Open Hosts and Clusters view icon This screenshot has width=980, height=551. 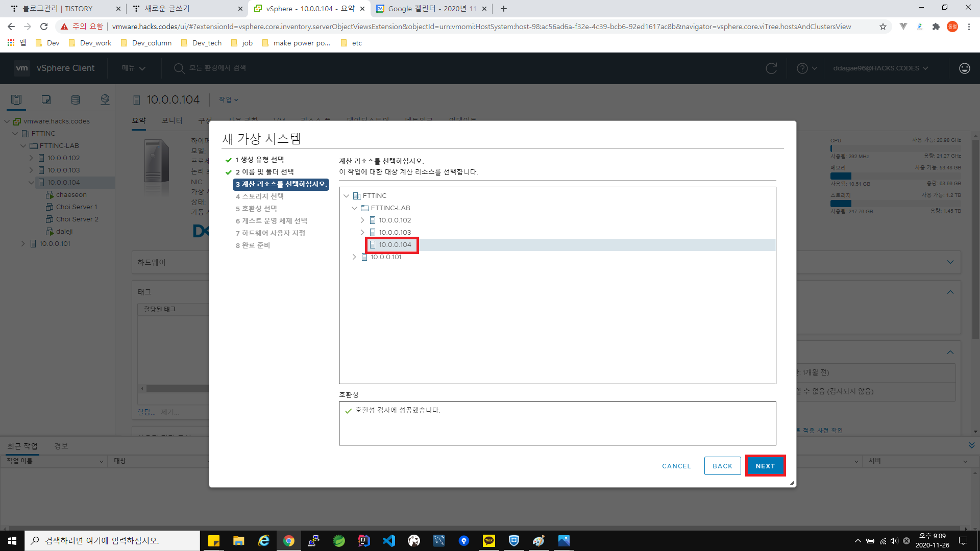click(16, 99)
